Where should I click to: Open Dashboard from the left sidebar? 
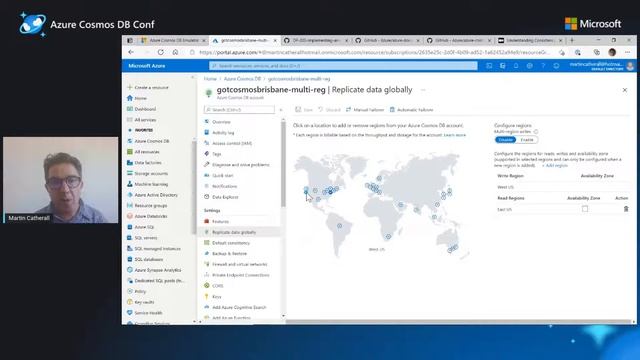pyautogui.click(x=142, y=109)
